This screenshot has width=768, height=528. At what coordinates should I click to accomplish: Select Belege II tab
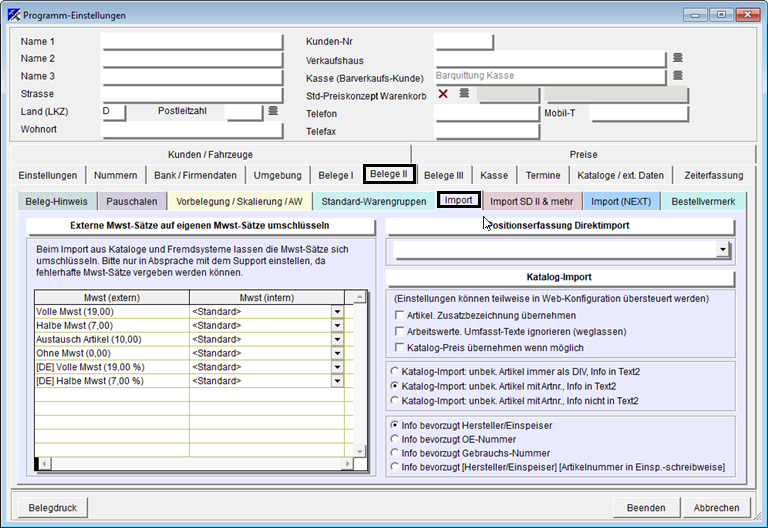(x=389, y=174)
